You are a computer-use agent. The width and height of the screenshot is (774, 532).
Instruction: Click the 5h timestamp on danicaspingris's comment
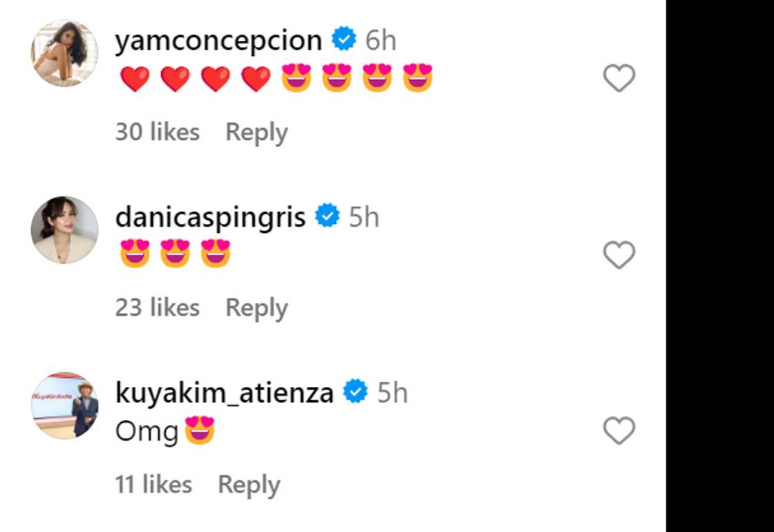[x=364, y=217]
